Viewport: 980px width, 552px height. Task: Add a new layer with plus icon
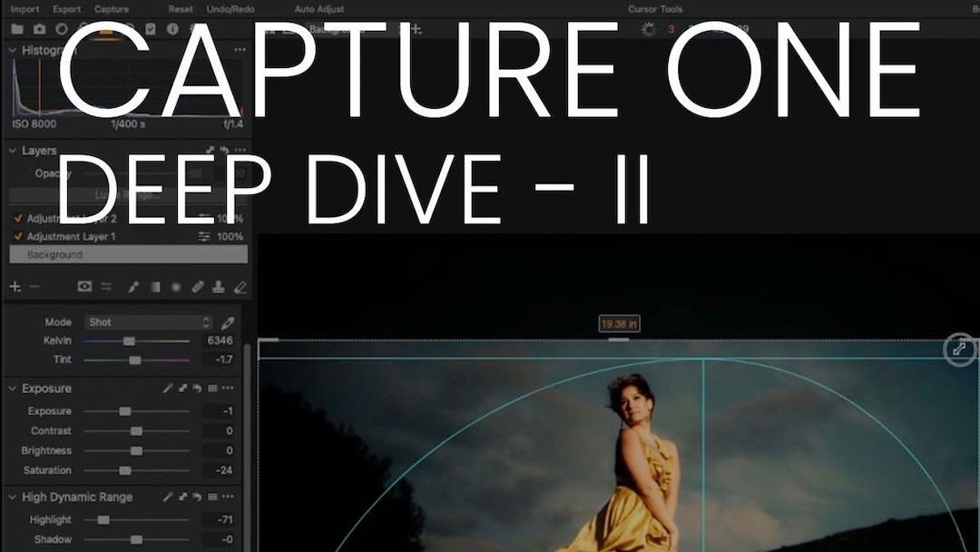[x=15, y=286]
